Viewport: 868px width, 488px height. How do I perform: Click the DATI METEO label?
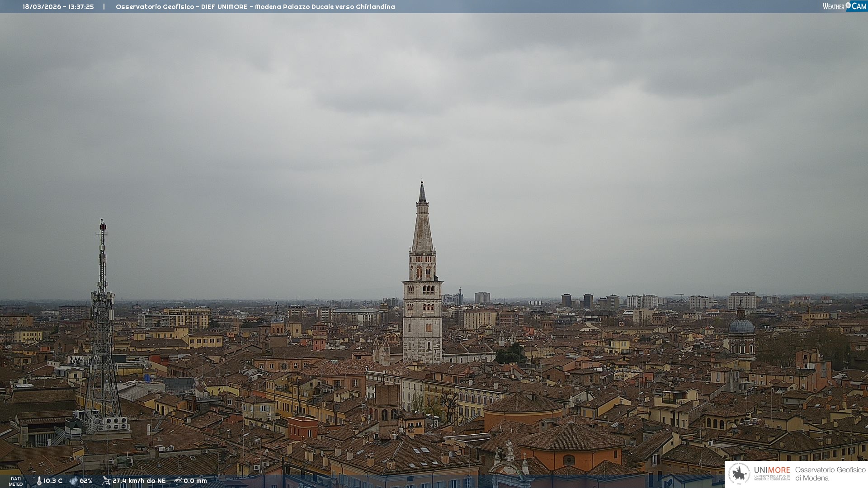pos(16,481)
